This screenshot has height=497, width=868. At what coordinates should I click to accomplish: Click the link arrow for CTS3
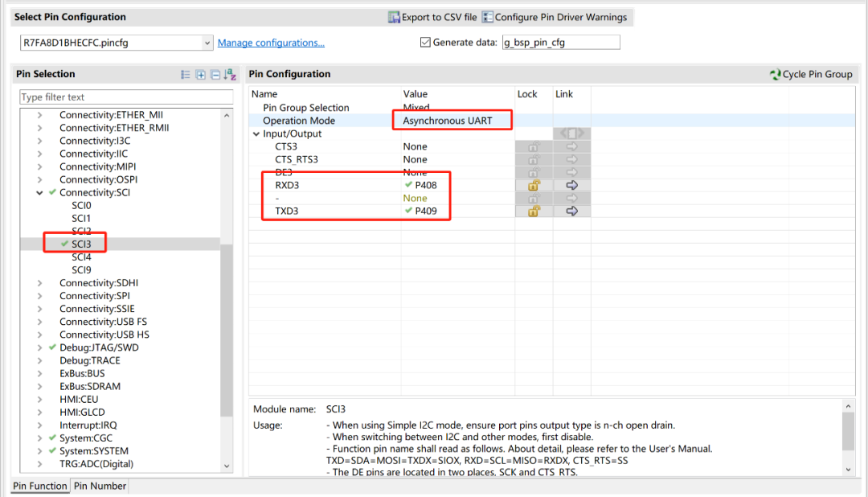click(x=572, y=146)
